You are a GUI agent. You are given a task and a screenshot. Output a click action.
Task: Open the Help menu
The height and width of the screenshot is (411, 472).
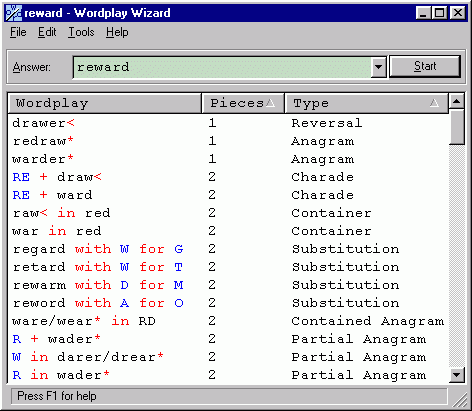click(x=117, y=32)
